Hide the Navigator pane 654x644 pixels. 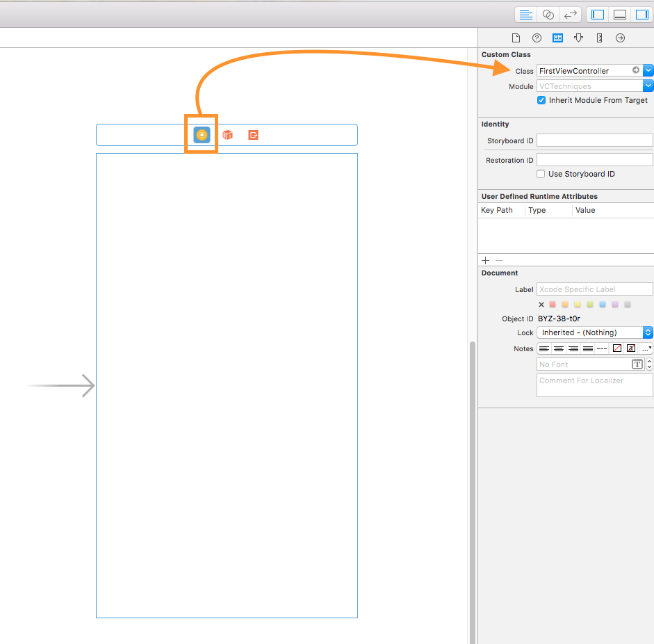[x=597, y=15]
